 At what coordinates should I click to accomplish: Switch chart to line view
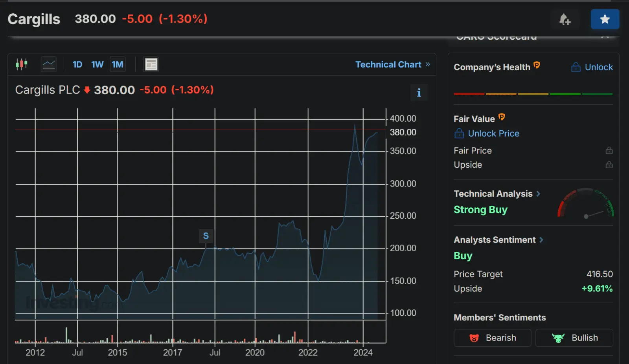pyautogui.click(x=48, y=64)
